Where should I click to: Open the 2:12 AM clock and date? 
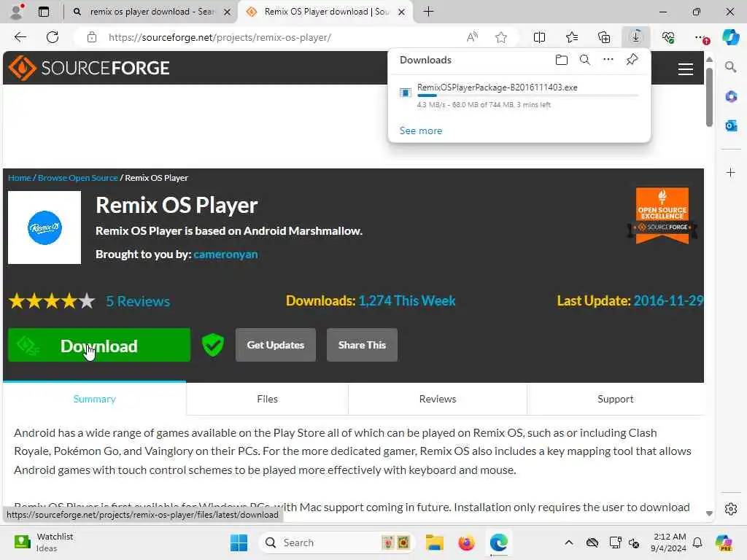669,542
